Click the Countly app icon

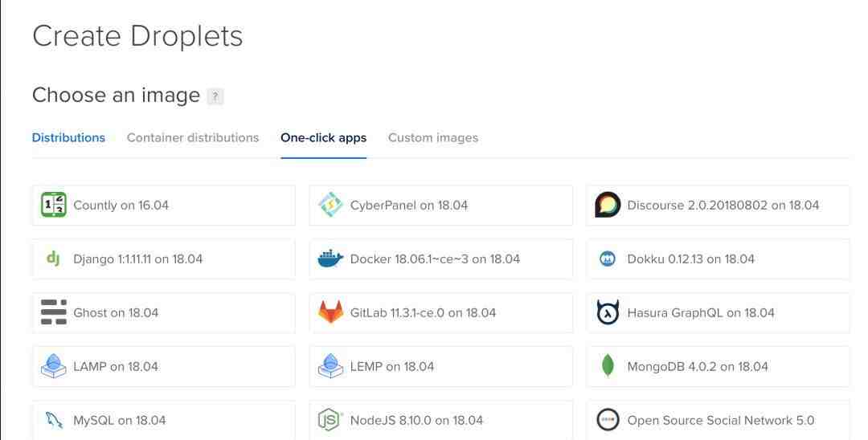53,205
